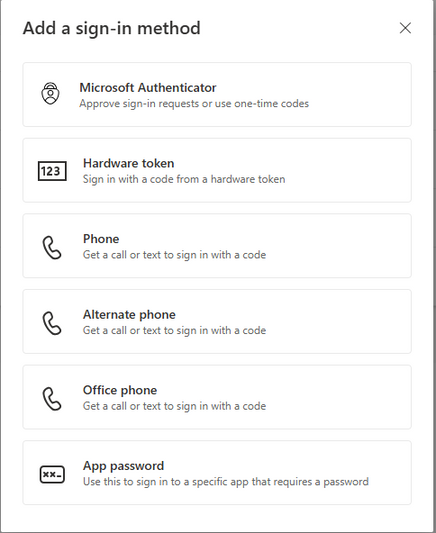Screen dimensions: 436x533
Task: Click the 123 hardware token icon
Action: click(x=52, y=171)
